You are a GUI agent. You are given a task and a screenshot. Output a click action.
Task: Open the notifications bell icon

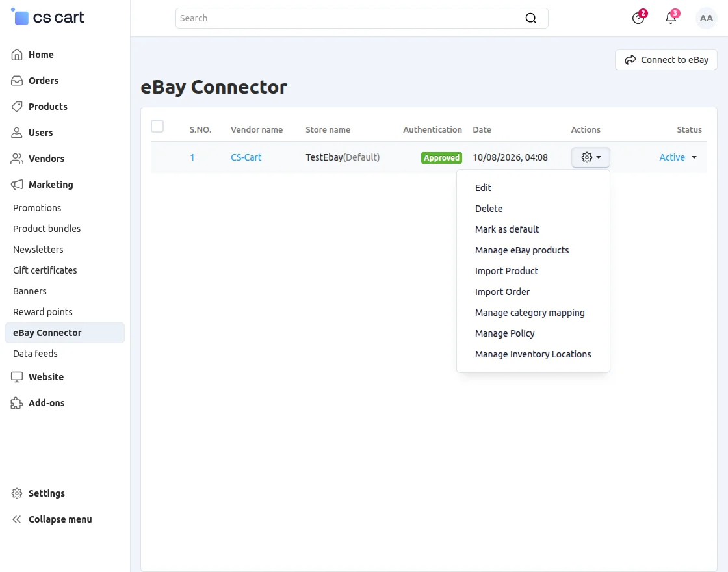point(670,18)
